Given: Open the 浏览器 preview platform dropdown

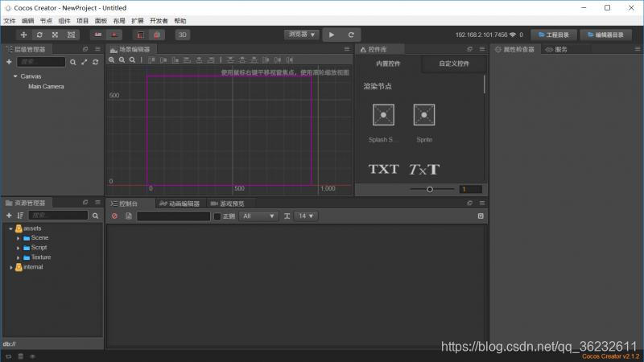Looking at the screenshot, I should (301, 35).
